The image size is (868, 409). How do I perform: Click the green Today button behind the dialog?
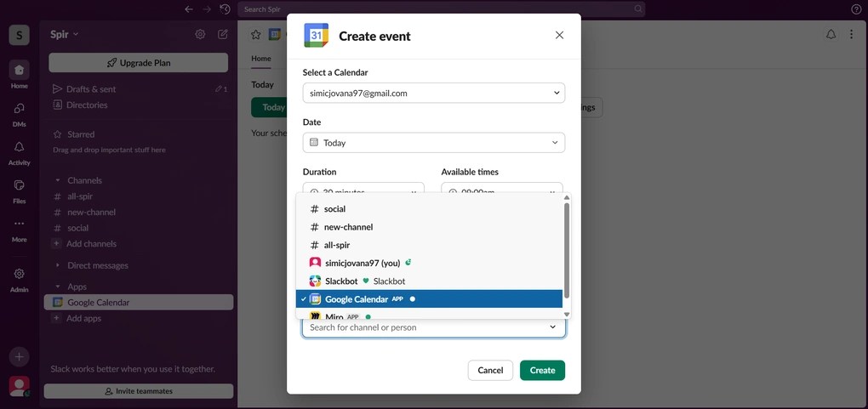pos(269,107)
